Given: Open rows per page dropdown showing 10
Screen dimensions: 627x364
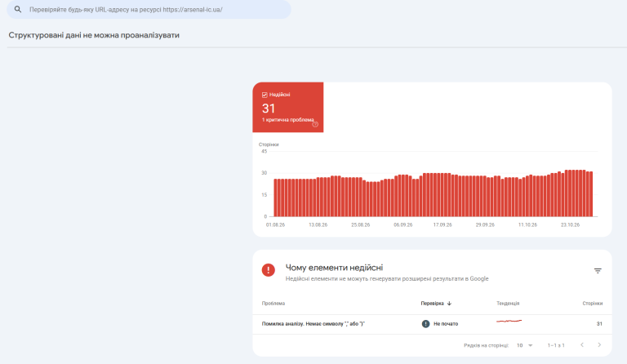Looking at the screenshot, I should [x=525, y=345].
